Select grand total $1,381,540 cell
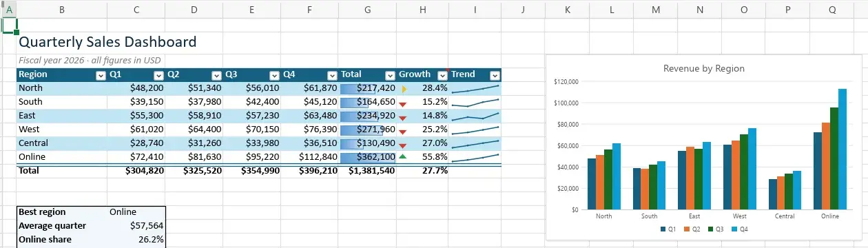This screenshot has height=248, width=868. point(368,170)
